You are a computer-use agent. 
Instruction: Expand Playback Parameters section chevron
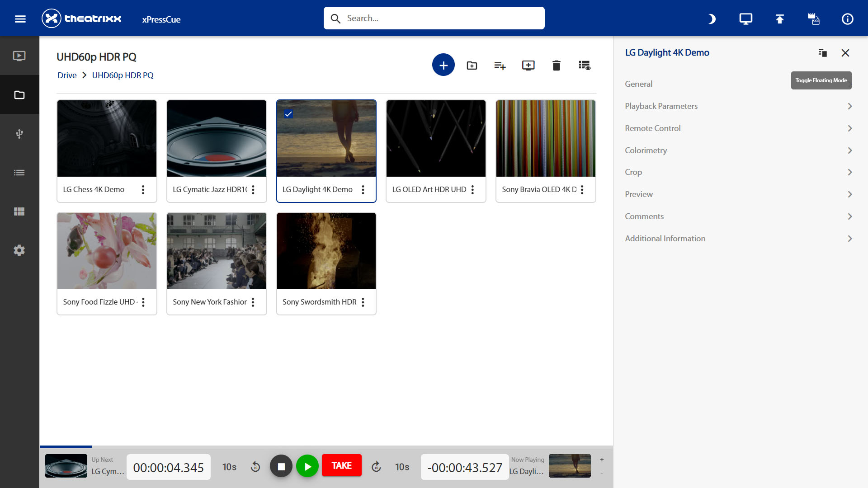pyautogui.click(x=849, y=106)
